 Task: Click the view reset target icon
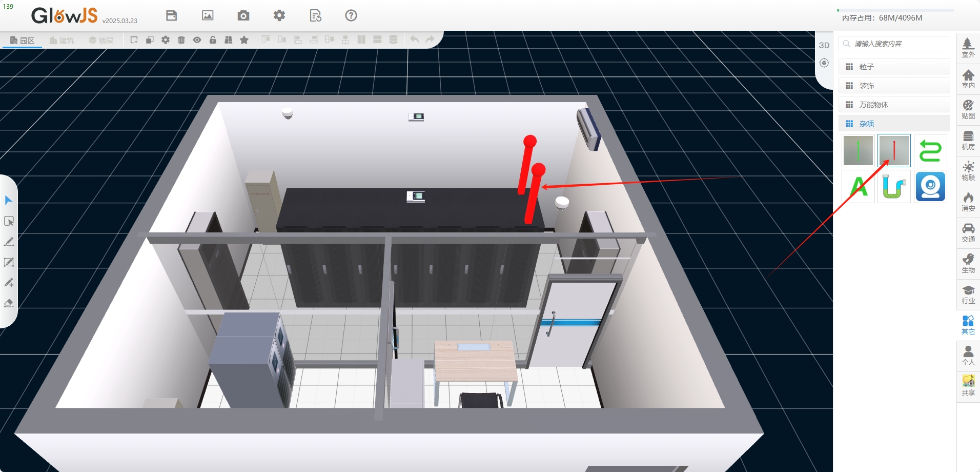tap(824, 63)
